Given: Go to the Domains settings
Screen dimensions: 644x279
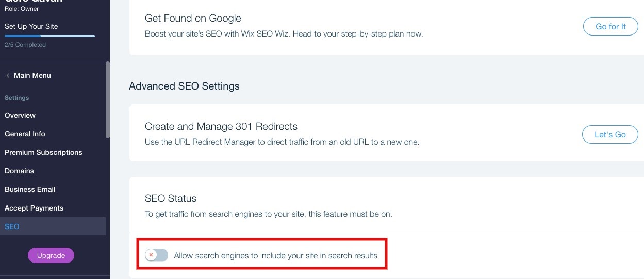Looking at the screenshot, I should tap(19, 171).
